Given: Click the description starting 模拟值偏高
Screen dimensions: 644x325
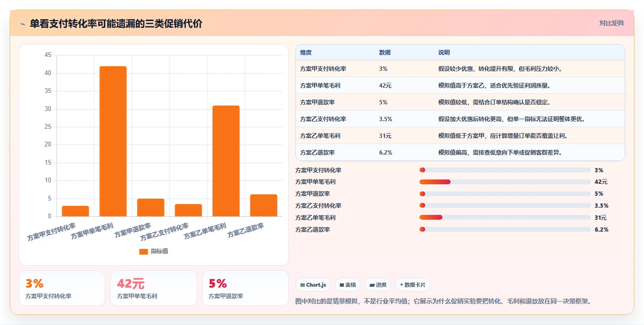Looking at the screenshot, I should 500,153.
